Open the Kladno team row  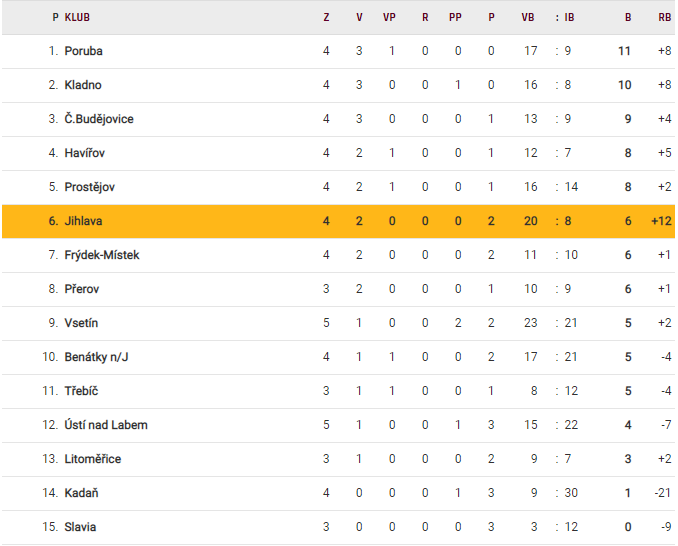coord(83,85)
